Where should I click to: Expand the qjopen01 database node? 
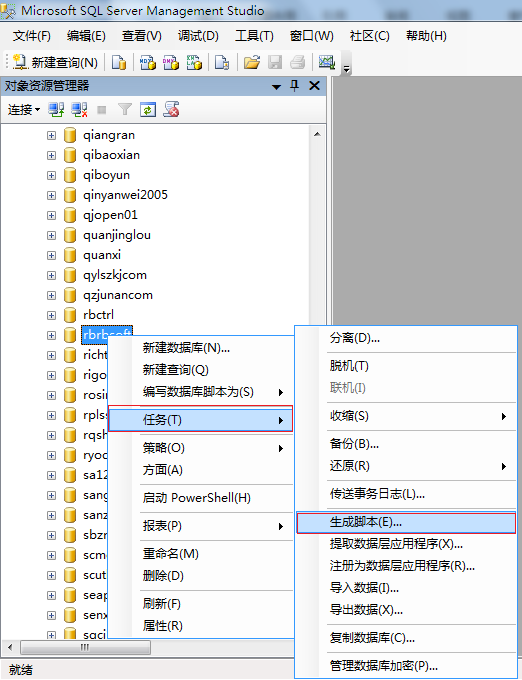point(52,215)
